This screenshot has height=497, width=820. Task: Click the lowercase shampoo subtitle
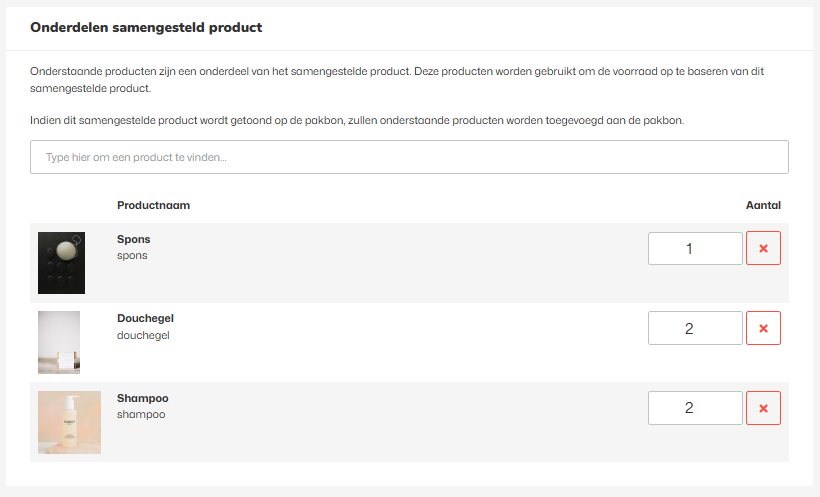[141, 414]
